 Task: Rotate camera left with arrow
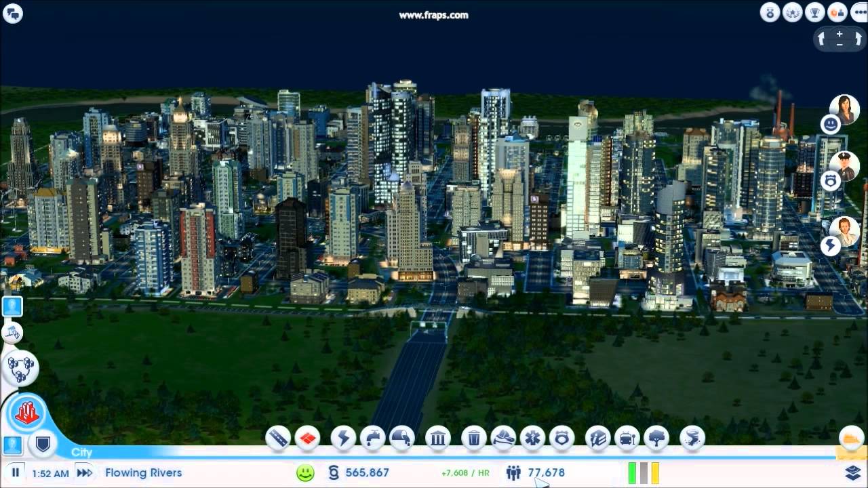pos(821,39)
